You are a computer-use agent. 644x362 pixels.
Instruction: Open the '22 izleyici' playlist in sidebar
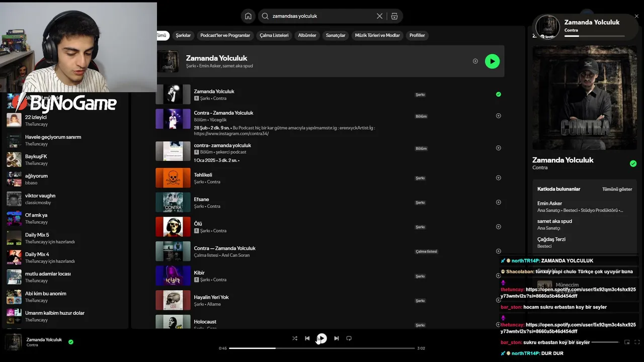pyautogui.click(x=64, y=120)
